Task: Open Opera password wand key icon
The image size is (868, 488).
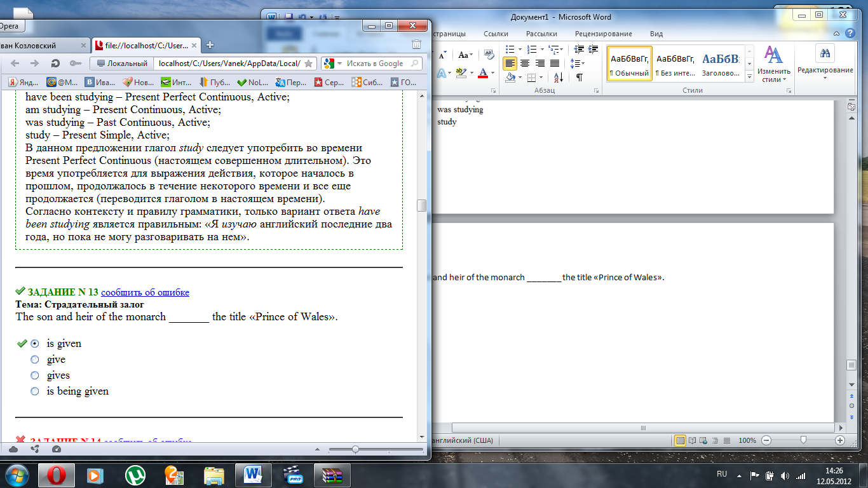Action: pos(75,64)
